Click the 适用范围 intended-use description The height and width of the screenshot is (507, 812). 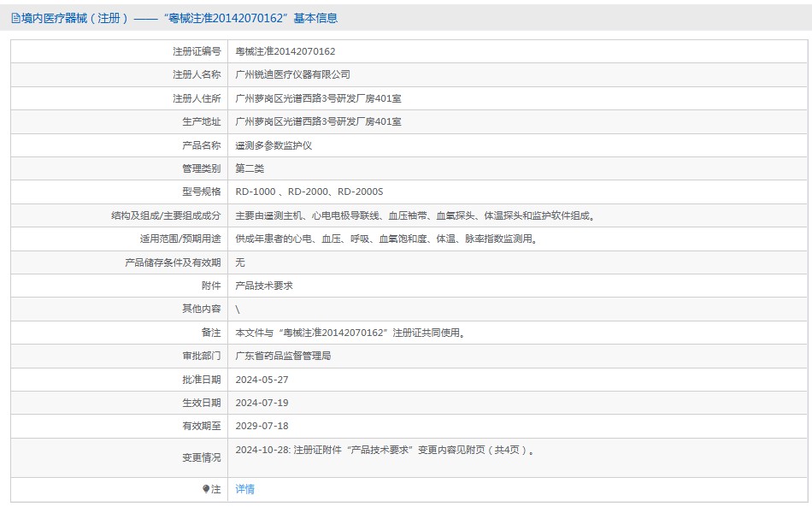click(387, 239)
